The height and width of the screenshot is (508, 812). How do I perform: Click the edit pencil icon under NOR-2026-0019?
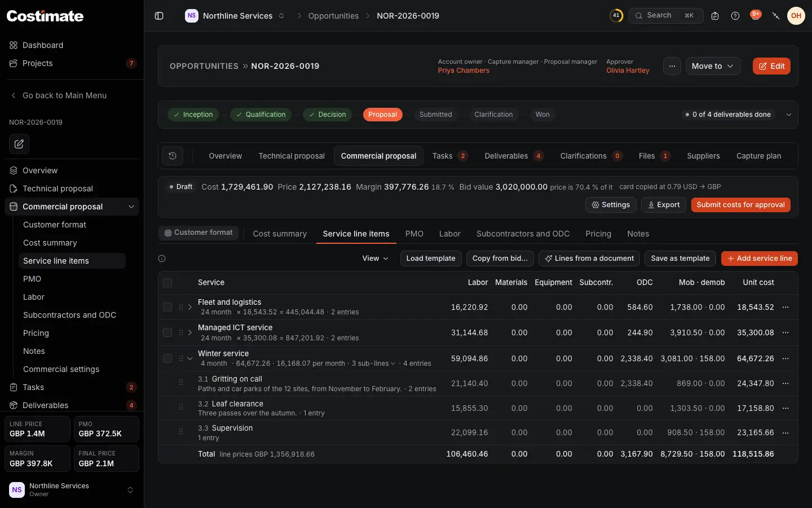19,144
